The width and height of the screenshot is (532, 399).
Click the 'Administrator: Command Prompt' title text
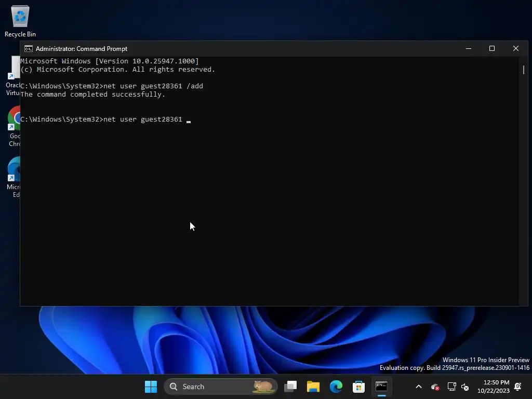click(82, 49)
